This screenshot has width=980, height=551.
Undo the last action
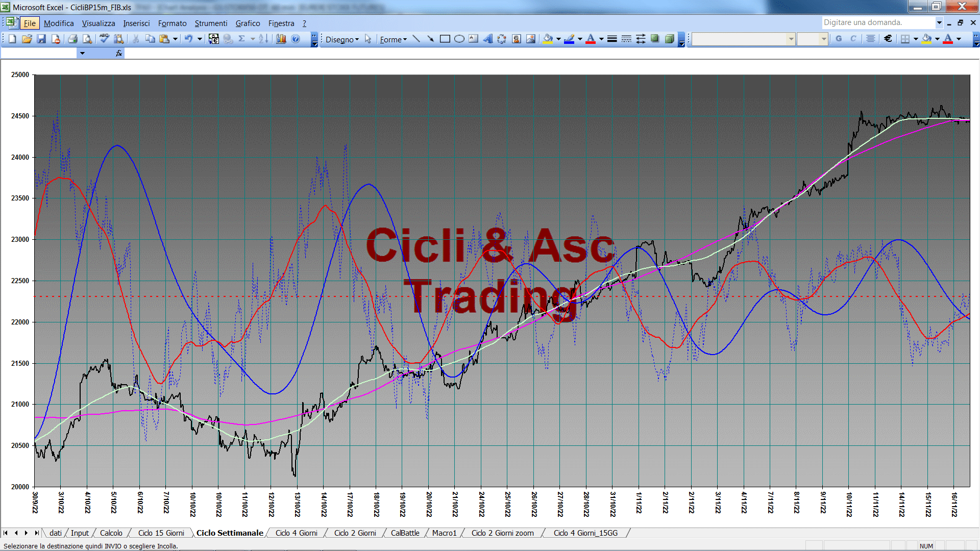[x=188, y=39]
